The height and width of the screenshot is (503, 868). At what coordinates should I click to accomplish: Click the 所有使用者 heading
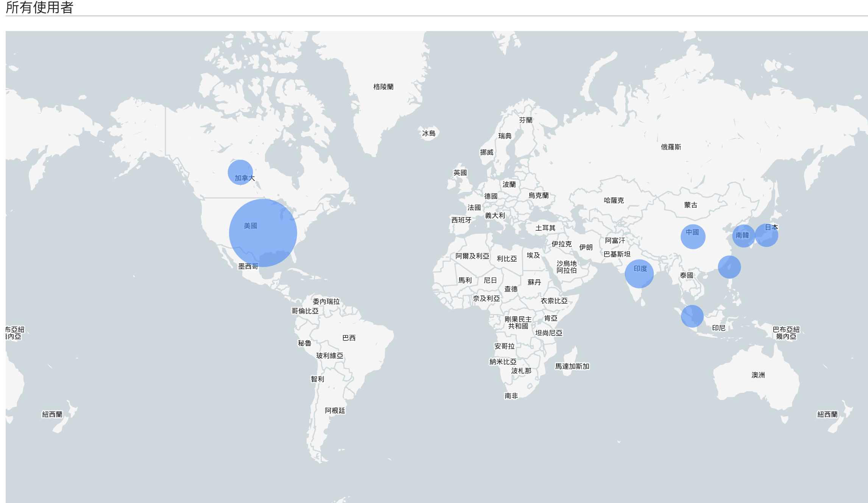tap(39, 8)
